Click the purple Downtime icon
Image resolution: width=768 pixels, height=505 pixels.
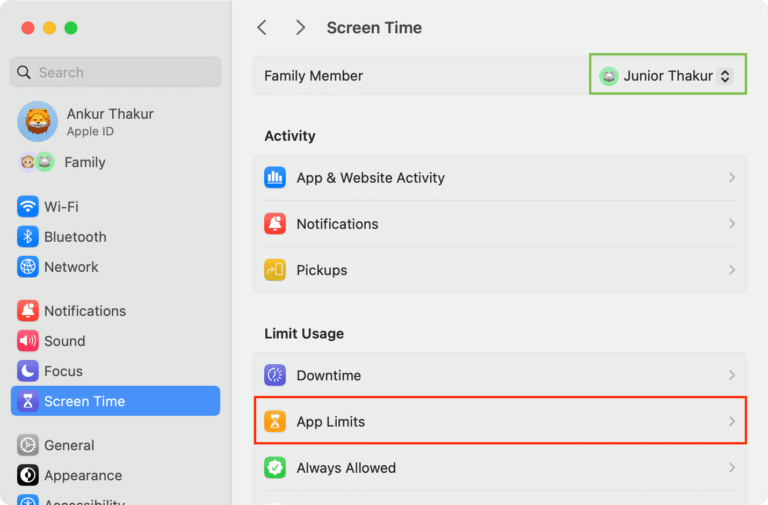275,375
